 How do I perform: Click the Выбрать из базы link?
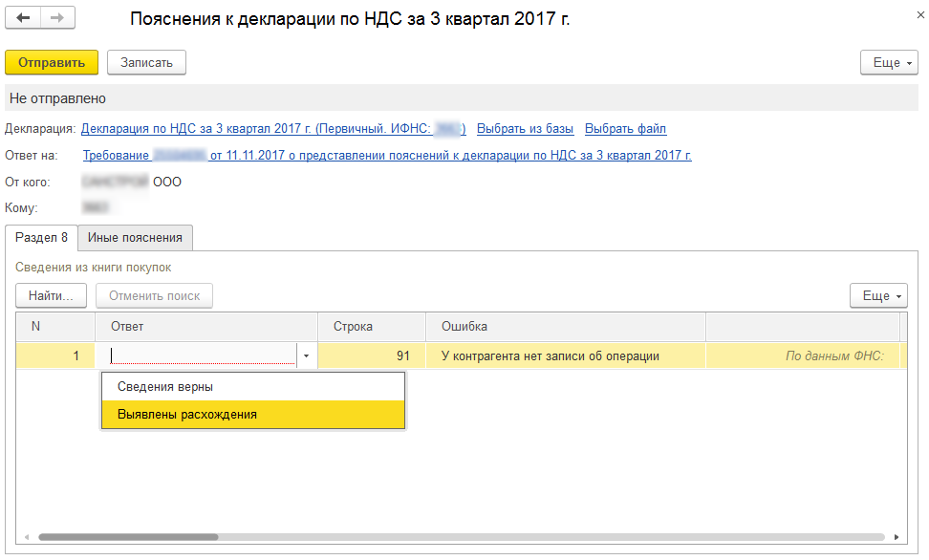click(x=525, y=129)
